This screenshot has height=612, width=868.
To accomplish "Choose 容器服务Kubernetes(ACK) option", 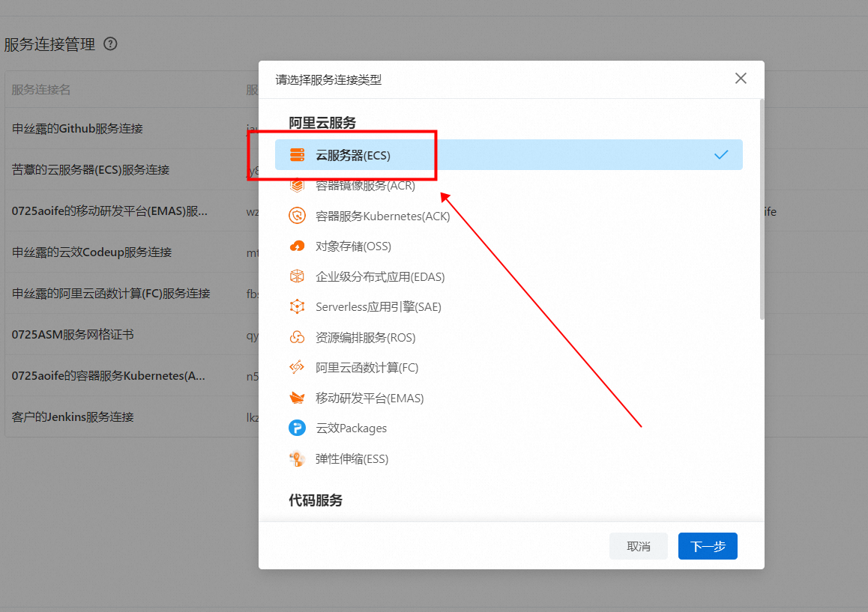I will point(509,216).
